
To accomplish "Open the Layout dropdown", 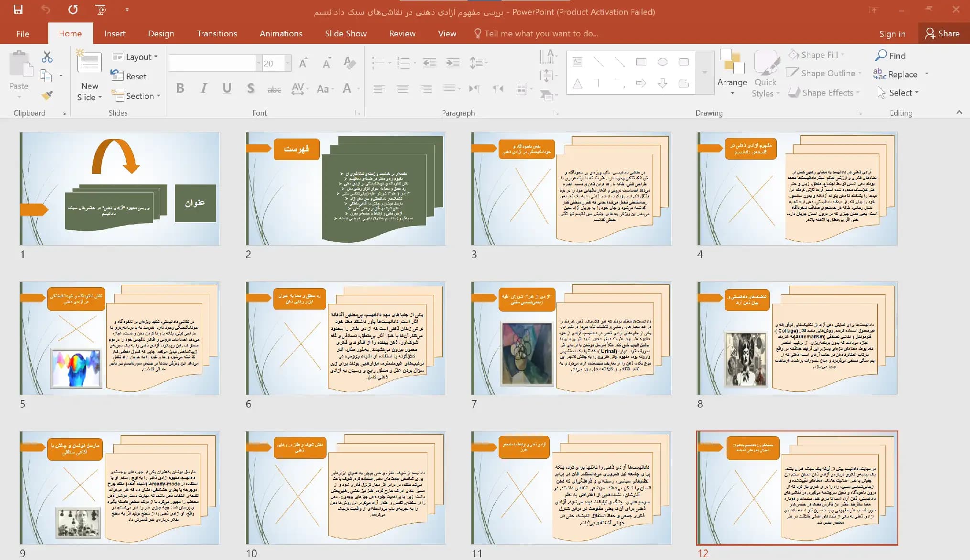I will [135, 57].
